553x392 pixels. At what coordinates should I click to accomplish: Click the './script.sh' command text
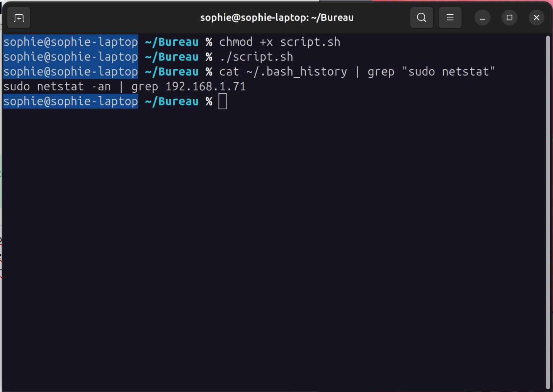pos(256,57)
